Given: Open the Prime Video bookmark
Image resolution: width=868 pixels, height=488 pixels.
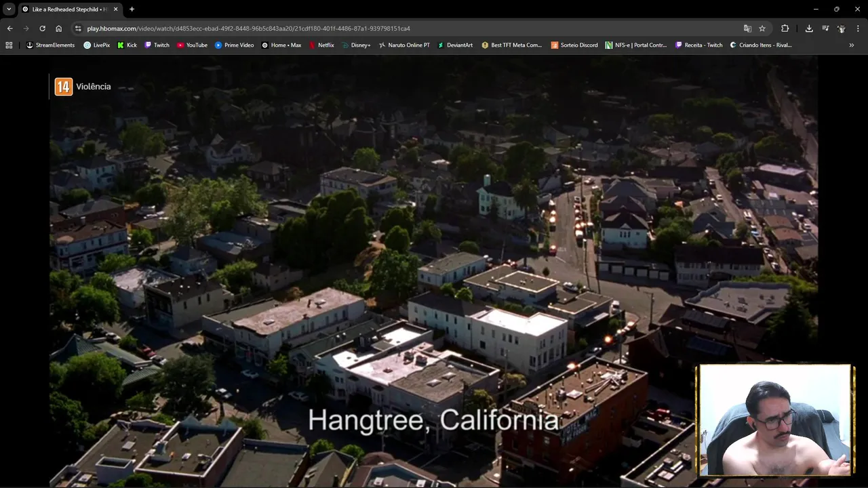Looking at the screenshot, I should 234,45.
